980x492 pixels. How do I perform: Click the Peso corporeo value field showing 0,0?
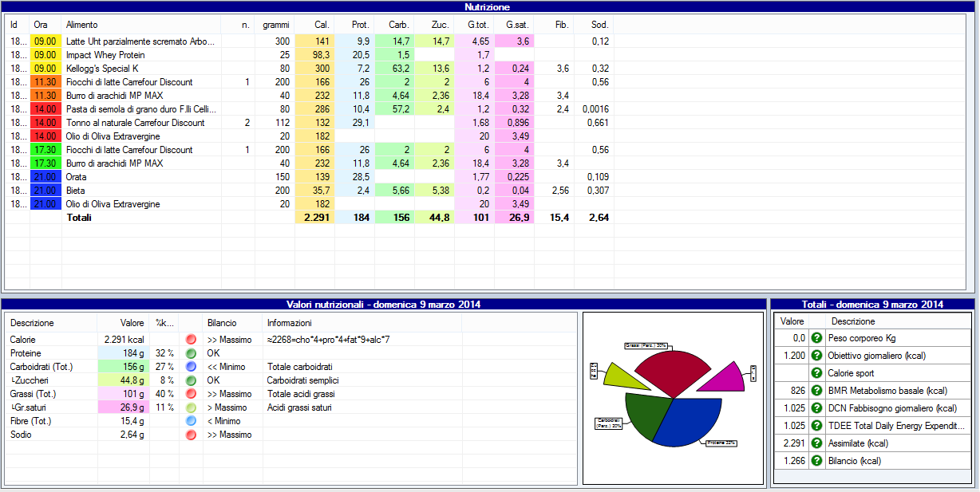click(791, 338)
